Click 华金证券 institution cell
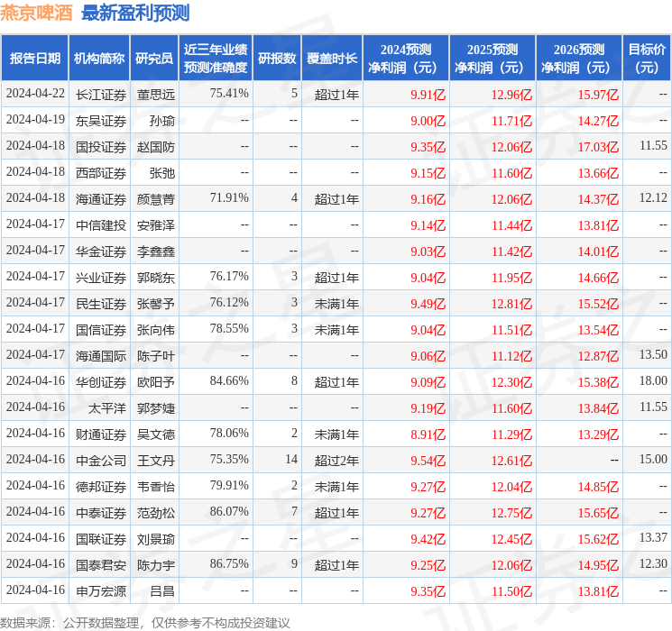This screenshot has width=672, height=631. (101, 251)
